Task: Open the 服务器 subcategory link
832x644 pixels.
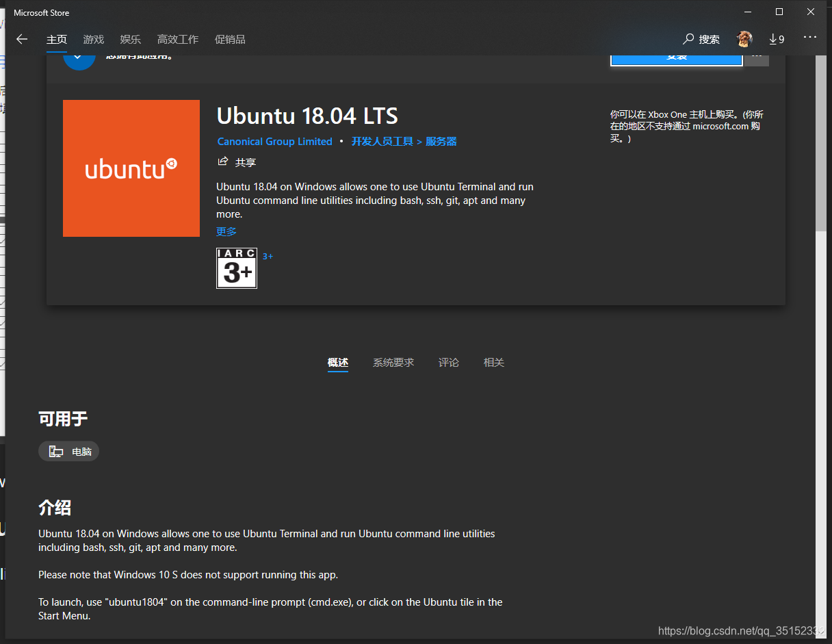Action: (441, 142)
